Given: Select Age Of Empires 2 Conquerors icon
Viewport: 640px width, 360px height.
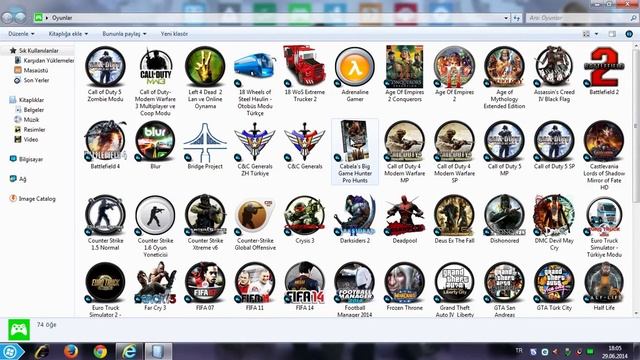Looking at the screenshot, I should click(404, 66).
